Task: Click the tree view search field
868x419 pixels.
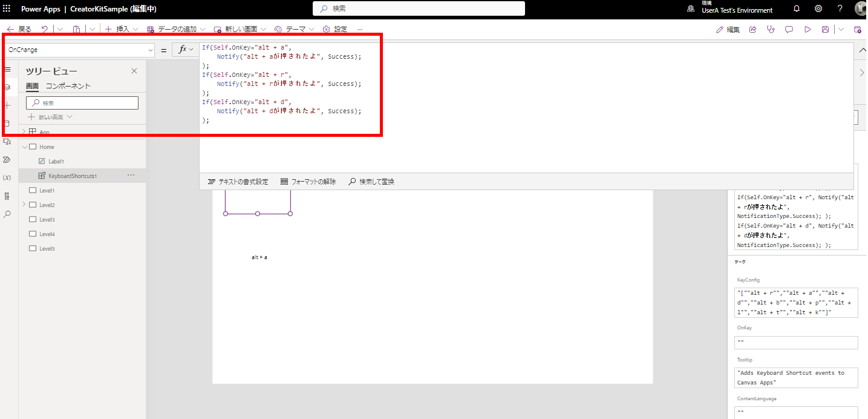Action: pos(82,103)
